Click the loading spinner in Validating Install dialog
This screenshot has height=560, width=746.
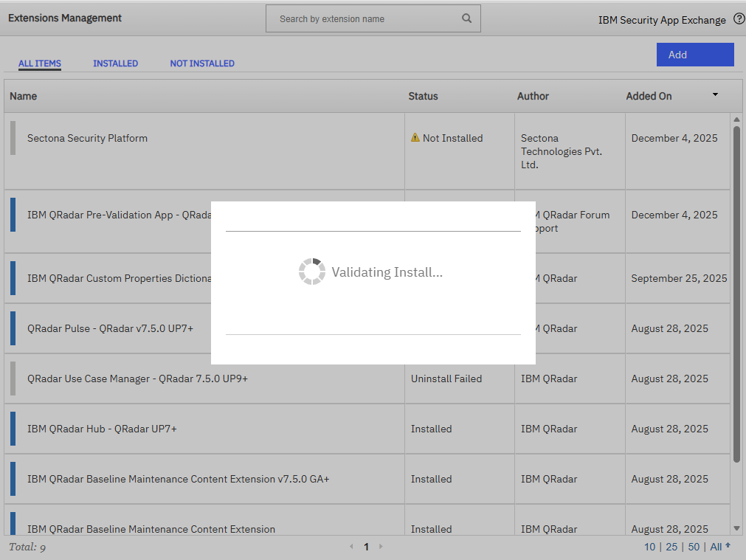[x=313, y=272]
